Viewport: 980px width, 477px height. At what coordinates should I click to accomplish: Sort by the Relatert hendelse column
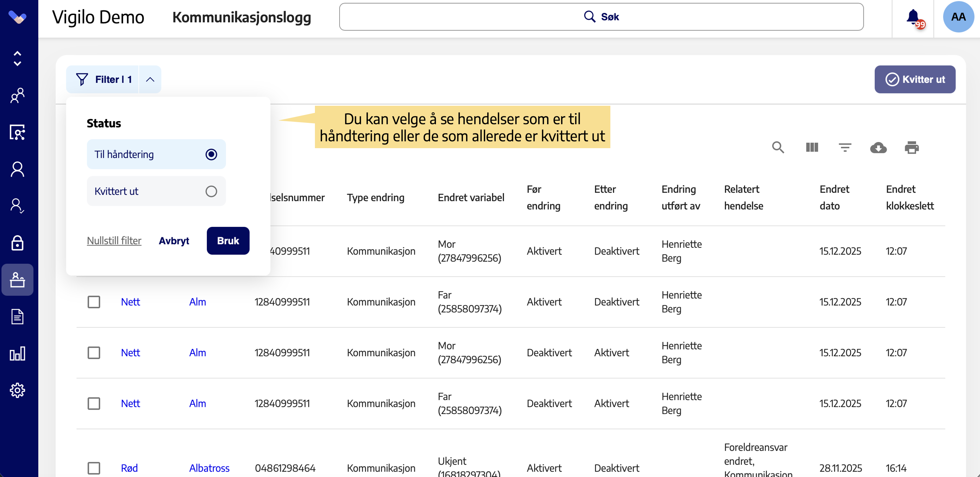coord(743,197)
